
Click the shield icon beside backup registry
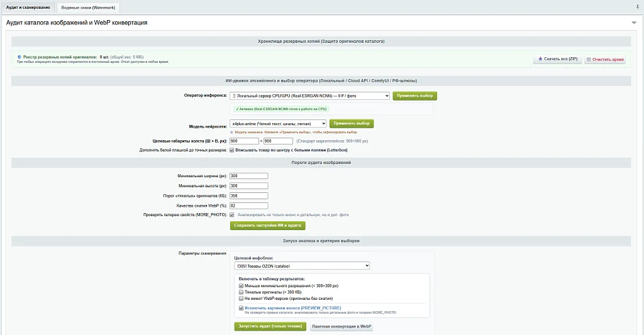[x=19, y=57]
